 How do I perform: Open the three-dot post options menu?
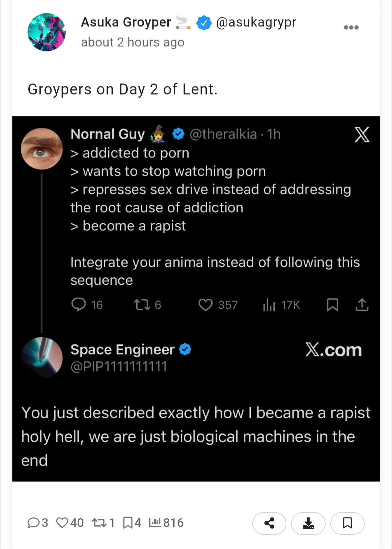351,28
